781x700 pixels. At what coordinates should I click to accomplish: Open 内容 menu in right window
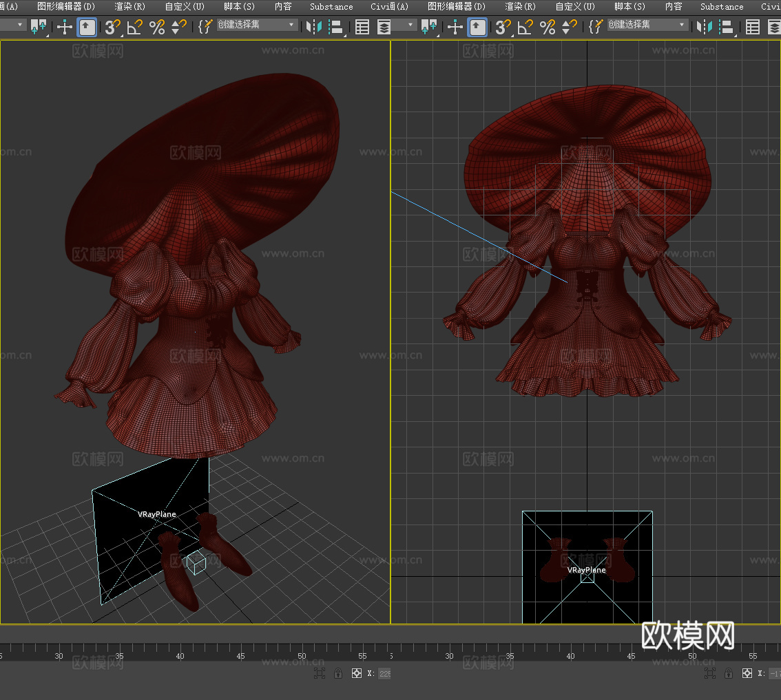point(674,6)
